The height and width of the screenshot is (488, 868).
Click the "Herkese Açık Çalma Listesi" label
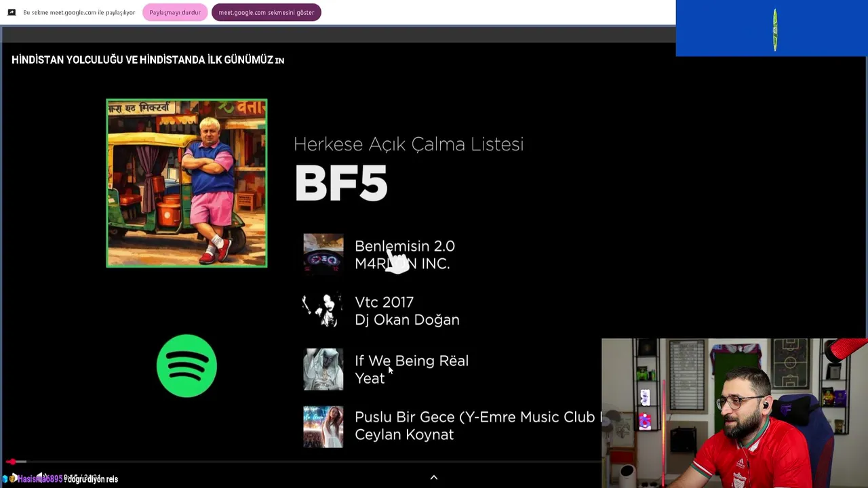(x=408, y=144)
